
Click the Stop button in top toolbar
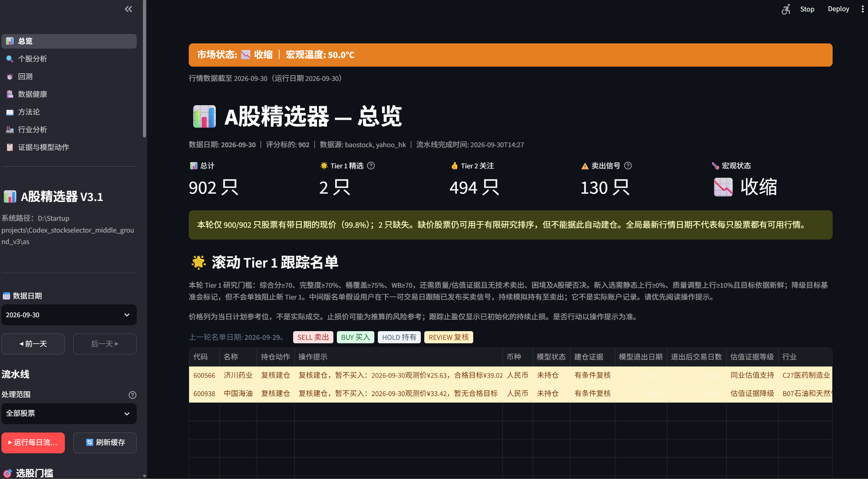click(x=807, y=9)
